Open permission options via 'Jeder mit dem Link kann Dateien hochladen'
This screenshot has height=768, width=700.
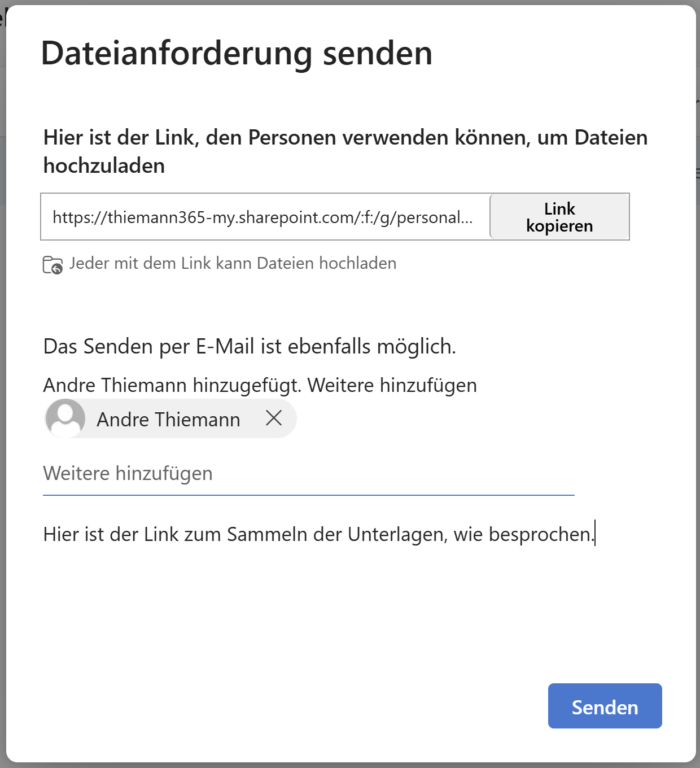coord(233,263)
